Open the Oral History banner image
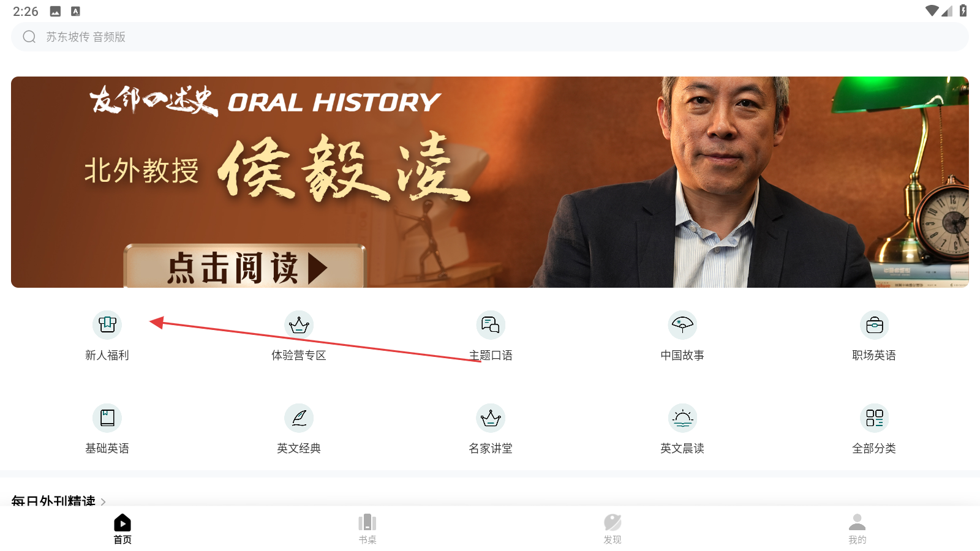This screenshot has height=551, width=980. [490, 182]
